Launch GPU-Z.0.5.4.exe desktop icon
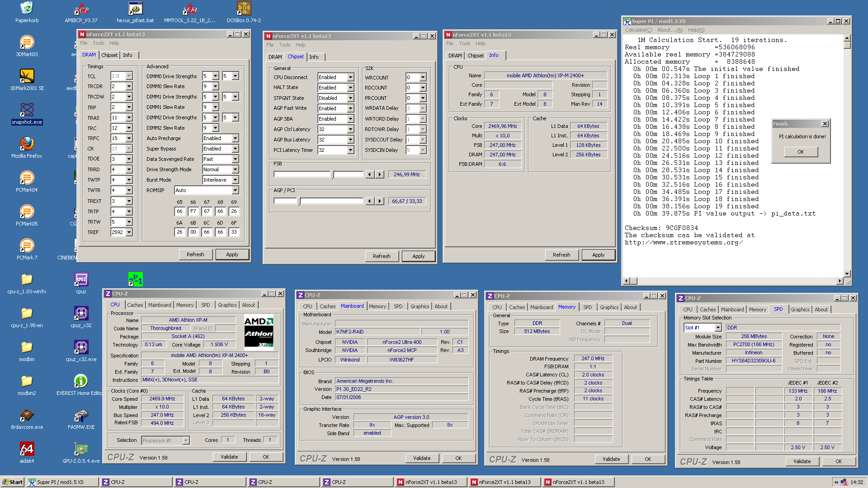The height and width of the screenshot is (488, 868). click(81, 453)
